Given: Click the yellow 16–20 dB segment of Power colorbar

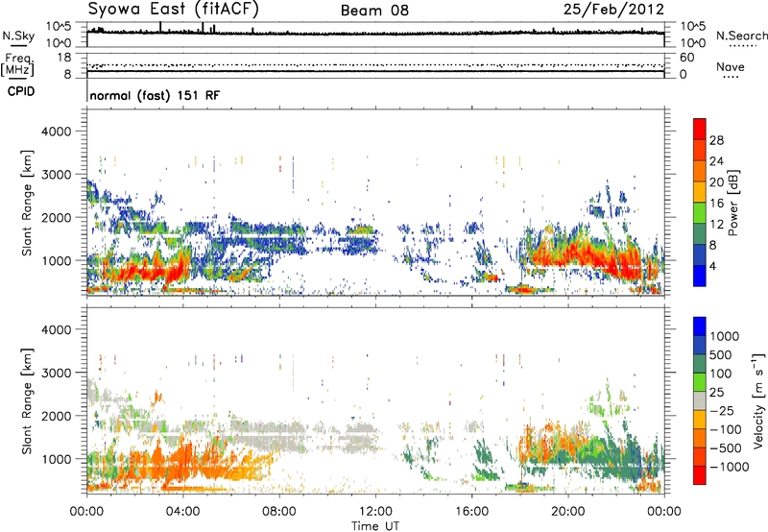Looking at the screenshot, I should (700, 192).
